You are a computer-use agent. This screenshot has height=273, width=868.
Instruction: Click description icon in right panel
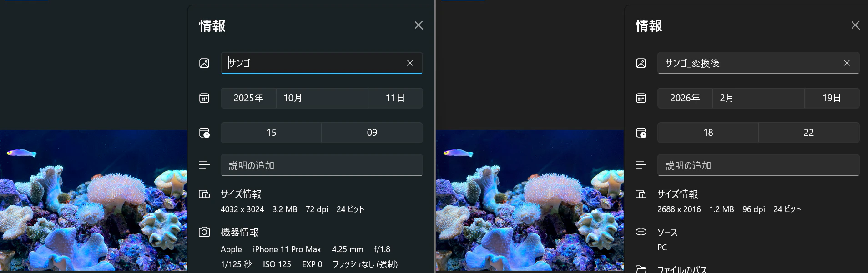(641, 164)
